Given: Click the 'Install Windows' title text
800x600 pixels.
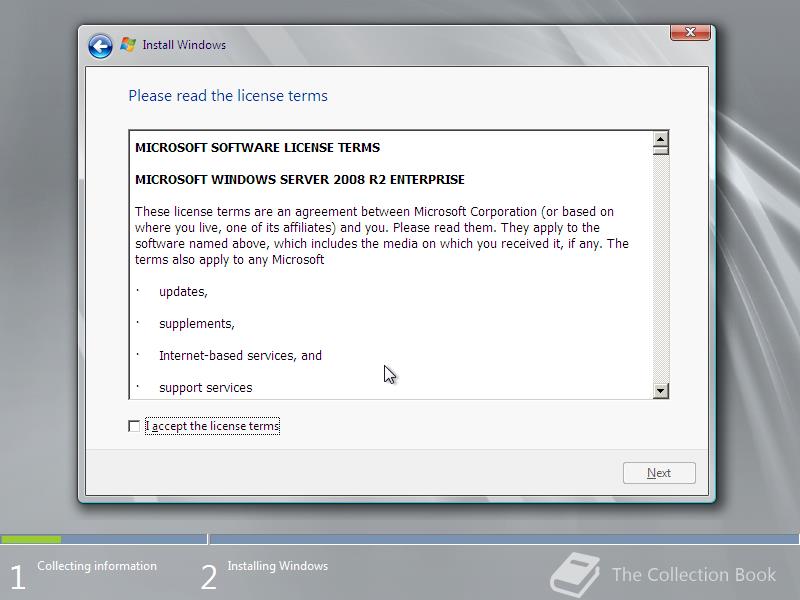Looking at the screenshot, I should [184, 45].
